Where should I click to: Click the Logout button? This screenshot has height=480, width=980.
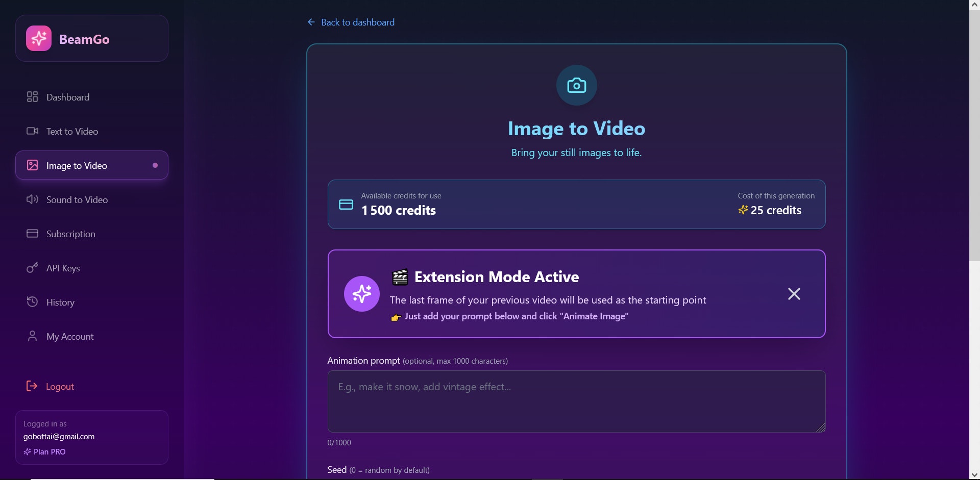click(50, 386)
